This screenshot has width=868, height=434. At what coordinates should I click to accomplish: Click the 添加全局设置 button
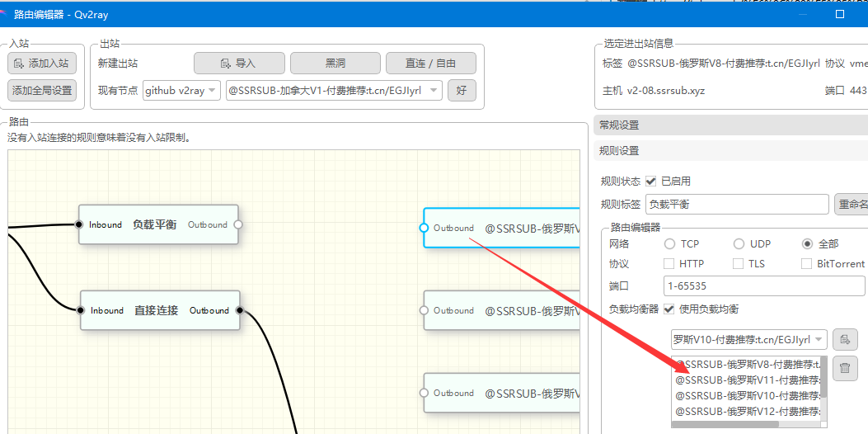tap(42, 90)
